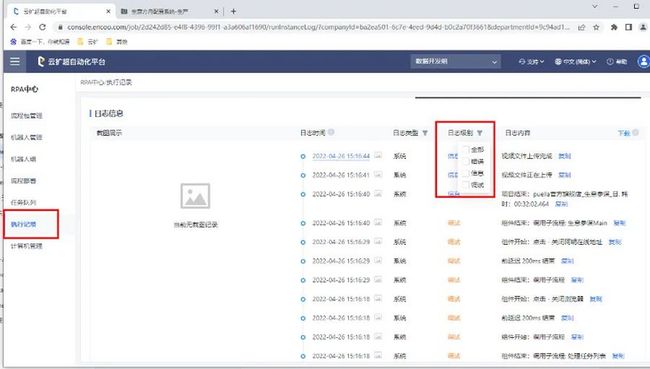
Task: Open the Chrome profile icon
Action: click(643, 27)
